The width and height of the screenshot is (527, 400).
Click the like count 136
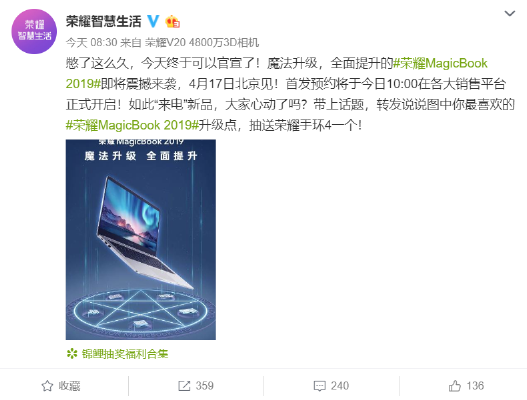coord(475,386)
